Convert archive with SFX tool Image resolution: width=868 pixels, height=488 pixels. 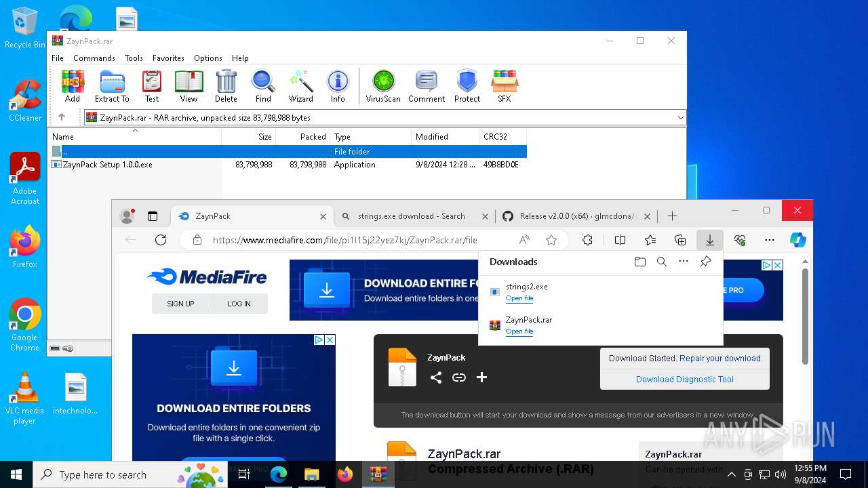click(505, 86)
